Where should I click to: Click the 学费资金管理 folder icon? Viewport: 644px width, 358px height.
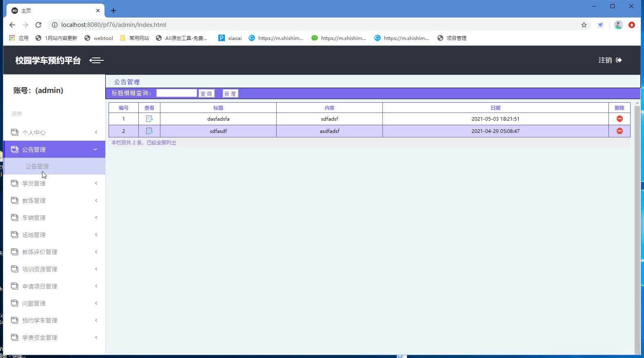[15, 337]
